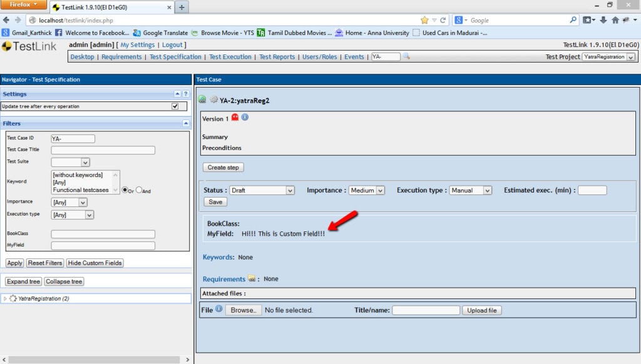Click the Test Case Title filter field
This screenshot has width=641, height=364.
103,150
